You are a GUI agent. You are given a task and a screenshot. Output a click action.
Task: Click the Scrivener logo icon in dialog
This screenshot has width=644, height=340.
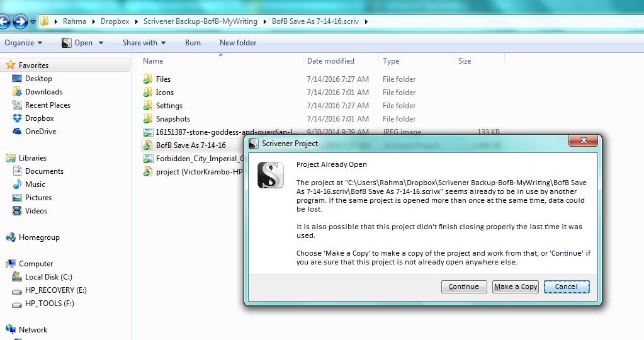270,175
